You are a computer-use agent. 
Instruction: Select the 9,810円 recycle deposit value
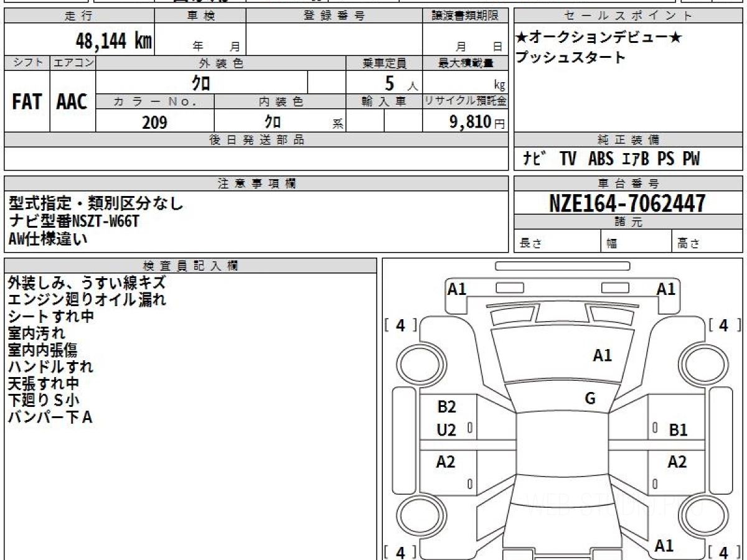tap(477, 122)
